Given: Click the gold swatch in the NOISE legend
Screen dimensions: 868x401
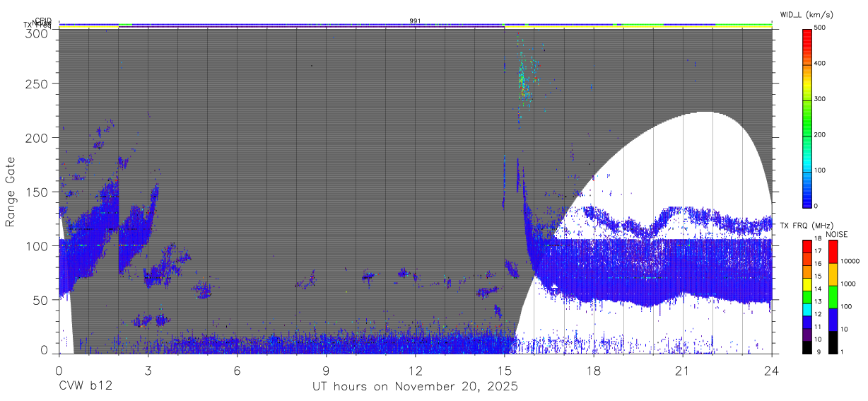Looking at the screenshot, I should pyautogui.click(x=833, y=274).
